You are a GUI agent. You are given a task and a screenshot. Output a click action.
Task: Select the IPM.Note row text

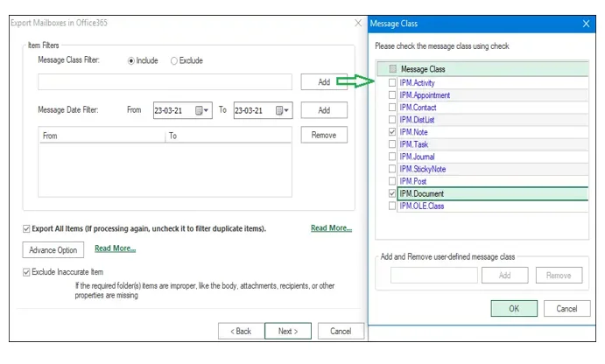(x=413, y=132)
